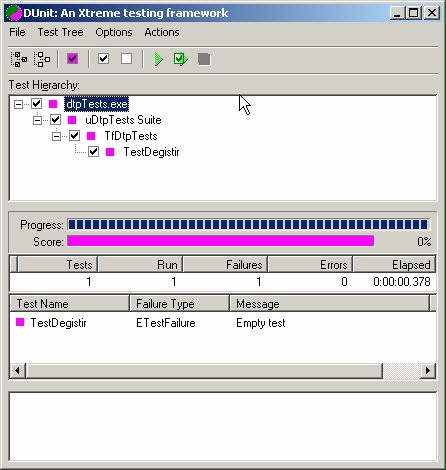Close the DUnit window
The image size is (446, 470).
coord(432,13)
